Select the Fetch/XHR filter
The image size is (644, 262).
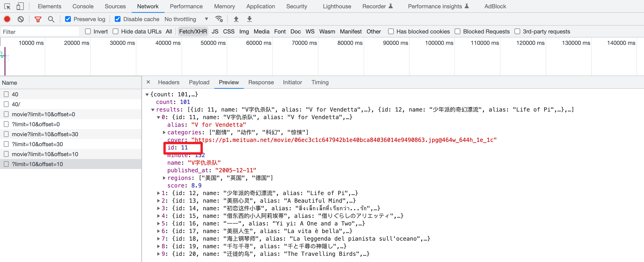coord(193,32)
